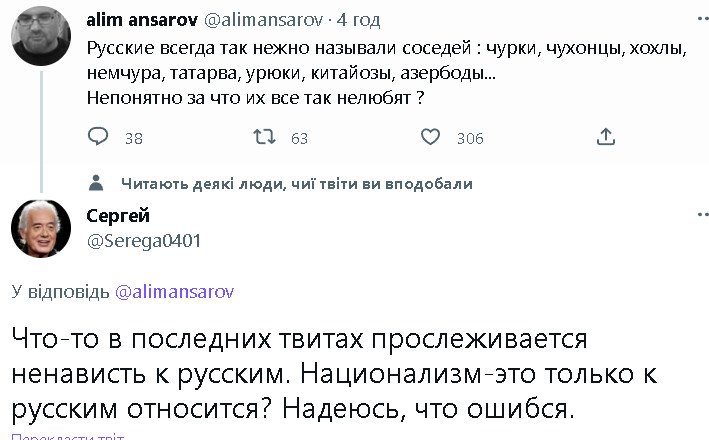Viewport: 709px width, 440px height.
Task: Click the person icon beside 'Читають деякі люди'
Action: pos(97,182)
